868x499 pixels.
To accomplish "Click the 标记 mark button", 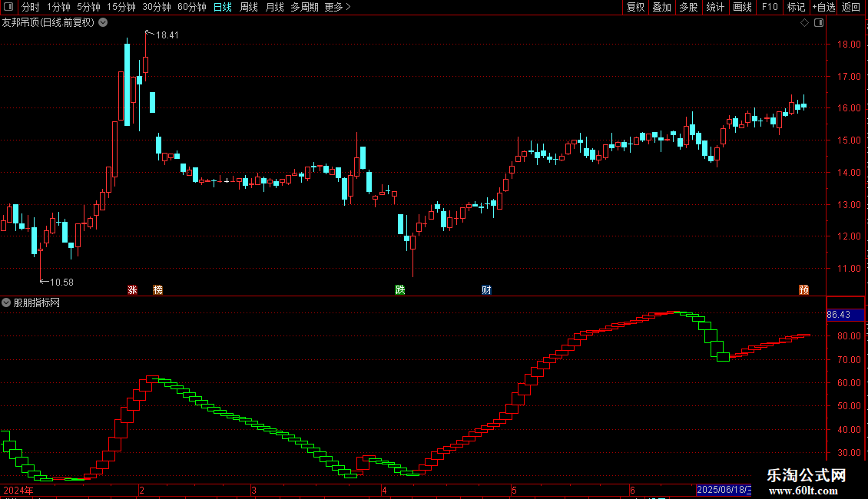I will (796, 7).
